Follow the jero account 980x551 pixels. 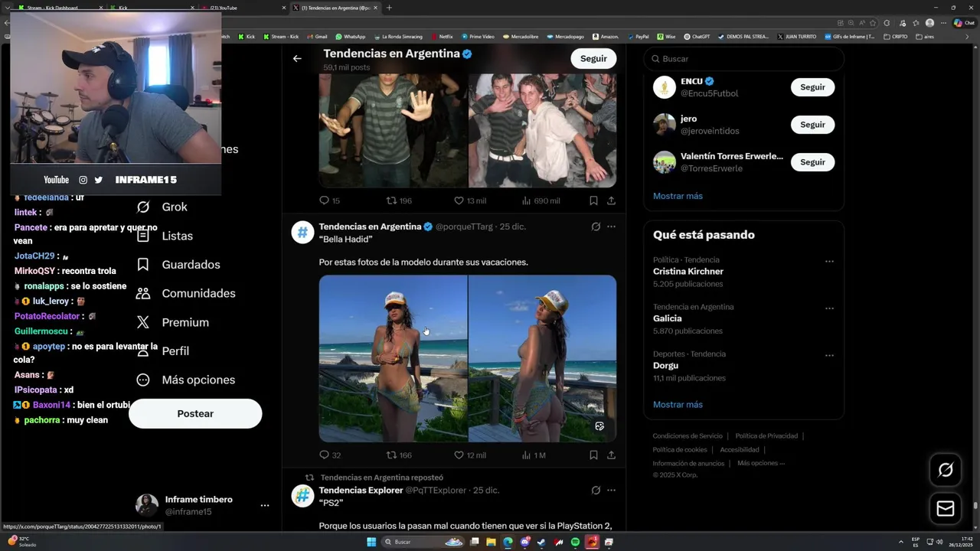tap(812, 125)
